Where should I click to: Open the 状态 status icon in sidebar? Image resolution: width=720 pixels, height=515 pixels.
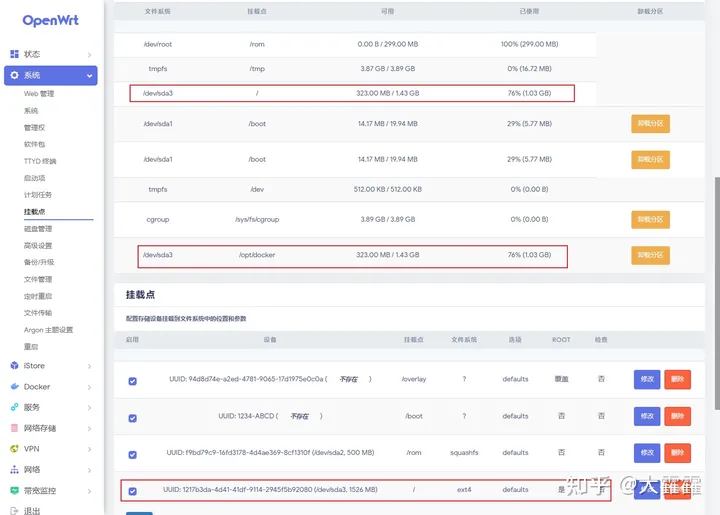point(14,54)
